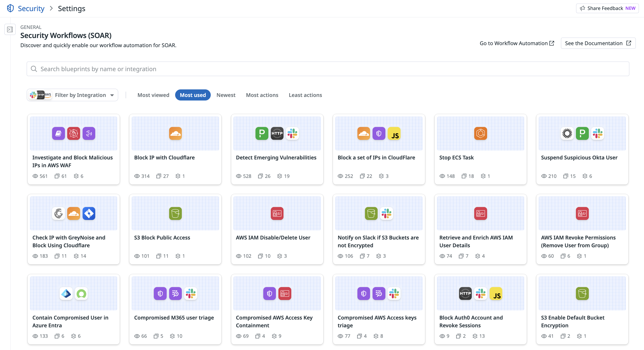Open S3 Block Public Access title
The height and width of the screenshot is (350, 644).
162,237
